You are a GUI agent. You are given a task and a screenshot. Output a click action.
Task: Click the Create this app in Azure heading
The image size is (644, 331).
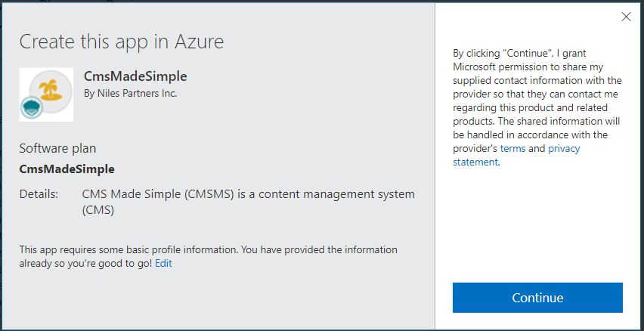tap(122, 41)
